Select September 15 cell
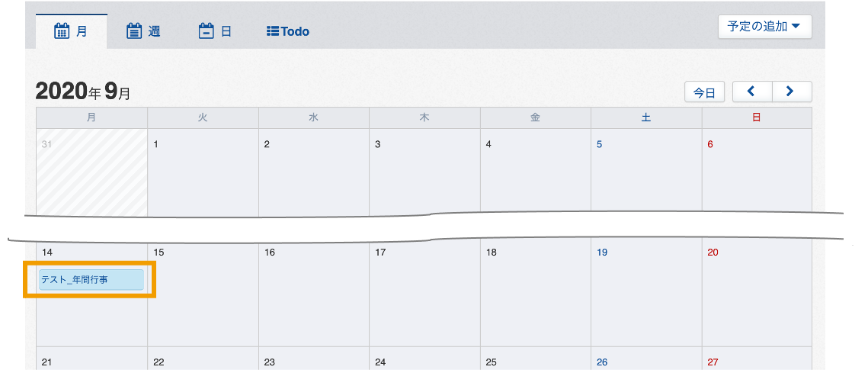Viewport: 868px width, 370px height. click(x=203, y=294)
